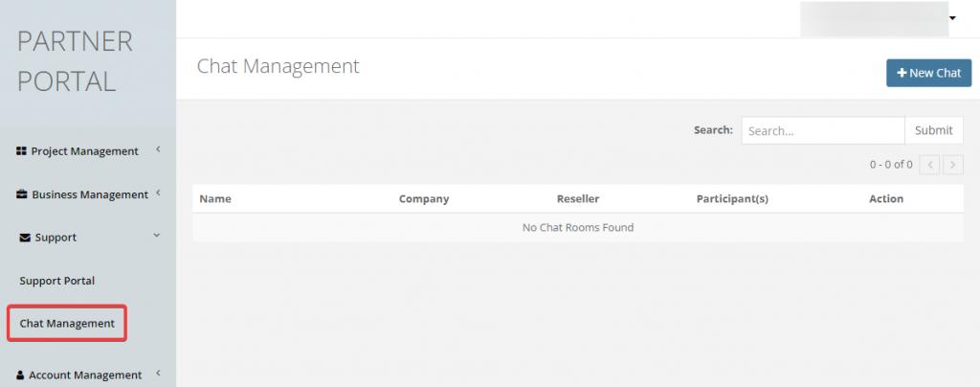980x387 pixels.
Task: Open the Support Portal menu item
Action: [57, 281]
